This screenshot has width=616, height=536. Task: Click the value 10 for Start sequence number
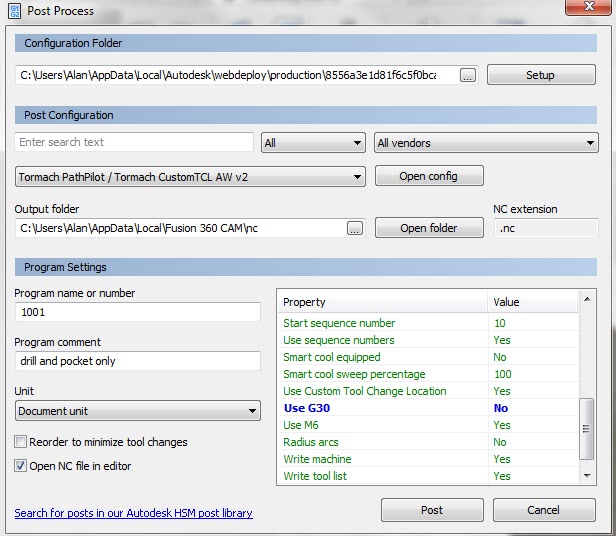500,323
